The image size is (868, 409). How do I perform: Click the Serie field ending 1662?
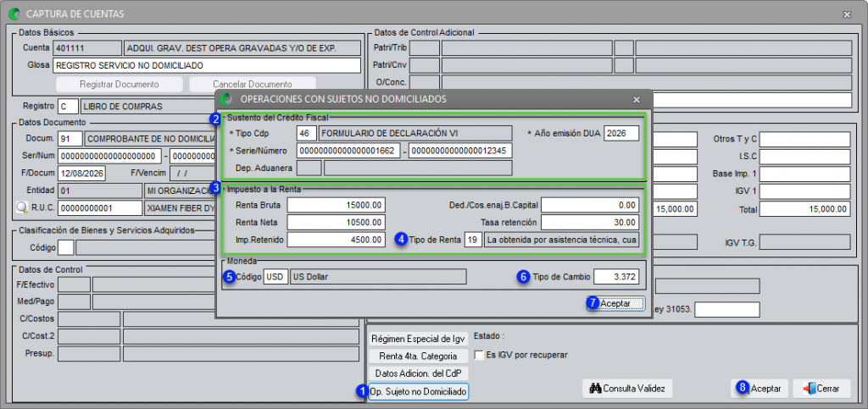point(348,151)
